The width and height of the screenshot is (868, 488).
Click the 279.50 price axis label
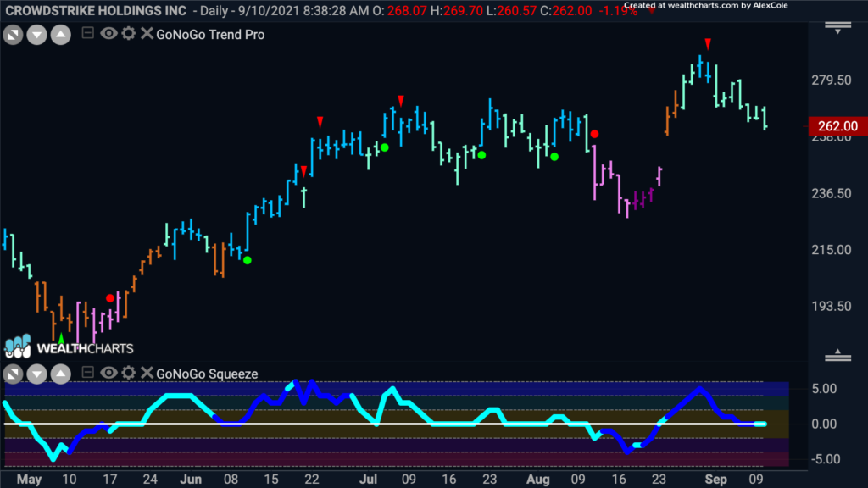coord(832,80)
